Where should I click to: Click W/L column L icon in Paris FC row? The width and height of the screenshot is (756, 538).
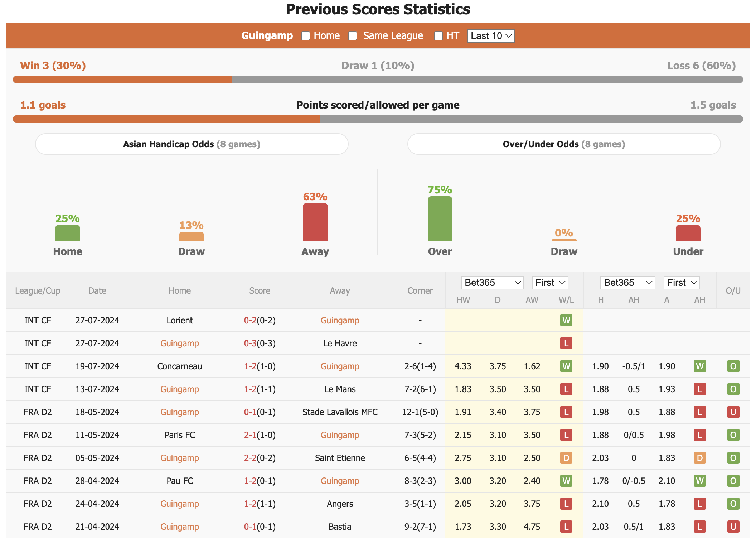point(566,435)
